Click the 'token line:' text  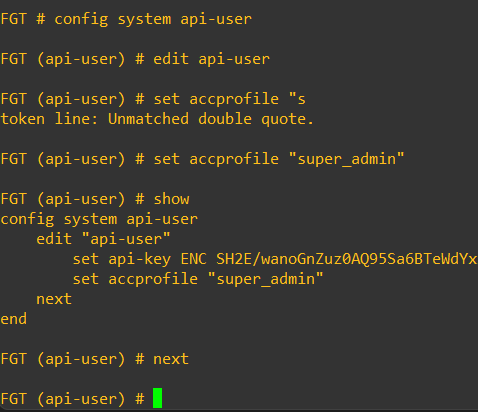(x=49, y=119)
